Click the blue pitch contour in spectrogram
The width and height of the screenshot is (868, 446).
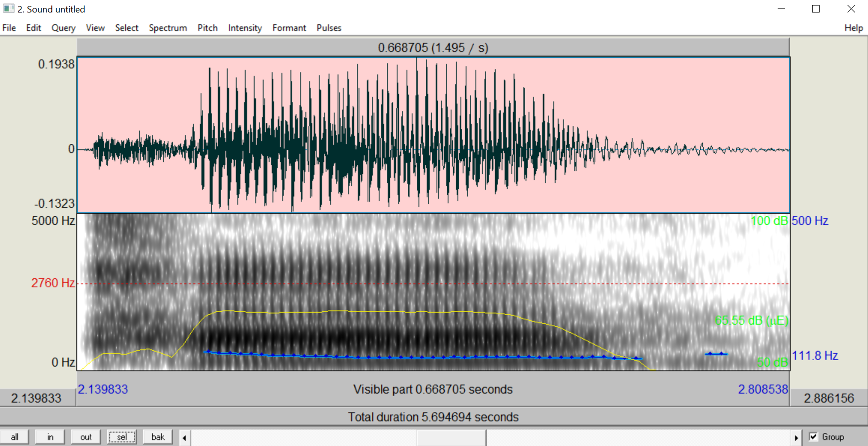coord(422,357)
